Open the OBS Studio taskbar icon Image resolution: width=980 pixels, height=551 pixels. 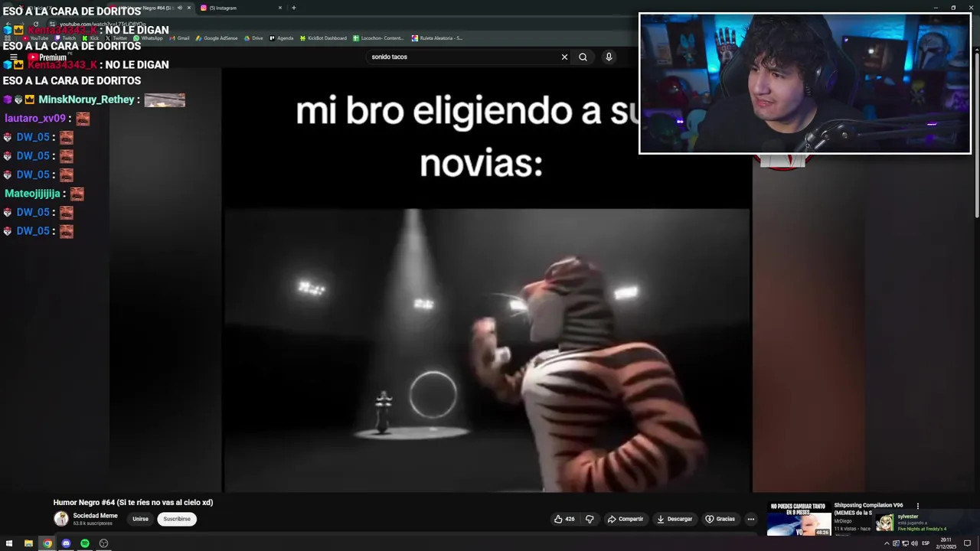tap(103, 543)
